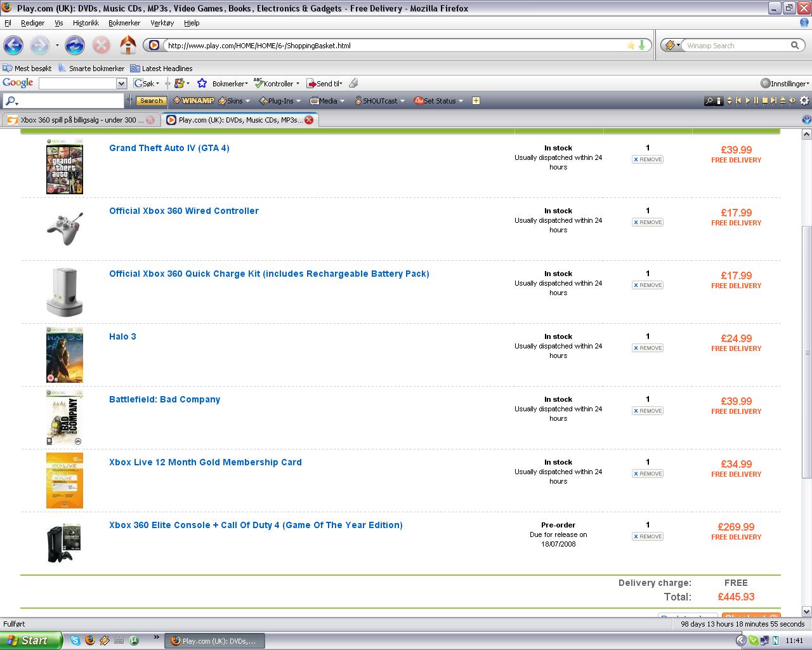Click the highlighter icon on Google toolbar
Viewport: 812px width, 650px height.
(x=353, y=83)
